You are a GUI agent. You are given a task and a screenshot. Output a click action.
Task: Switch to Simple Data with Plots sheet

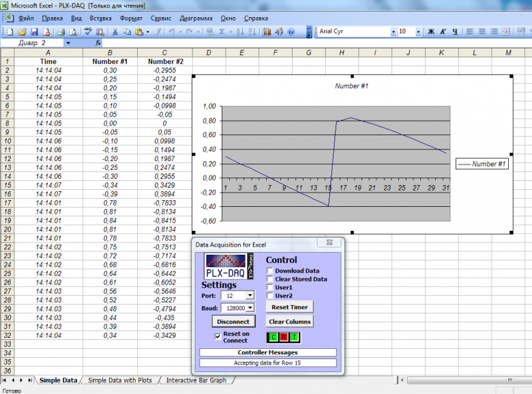(120, 380)
